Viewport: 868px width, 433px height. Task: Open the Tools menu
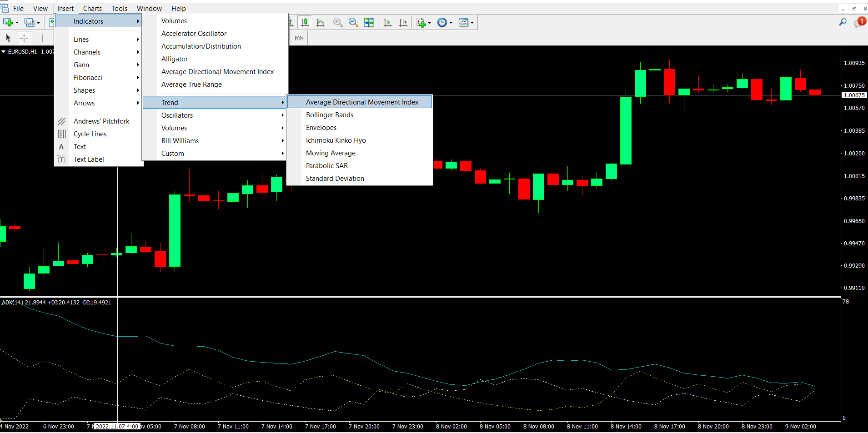pyautogui.click(x=119, y=8)
